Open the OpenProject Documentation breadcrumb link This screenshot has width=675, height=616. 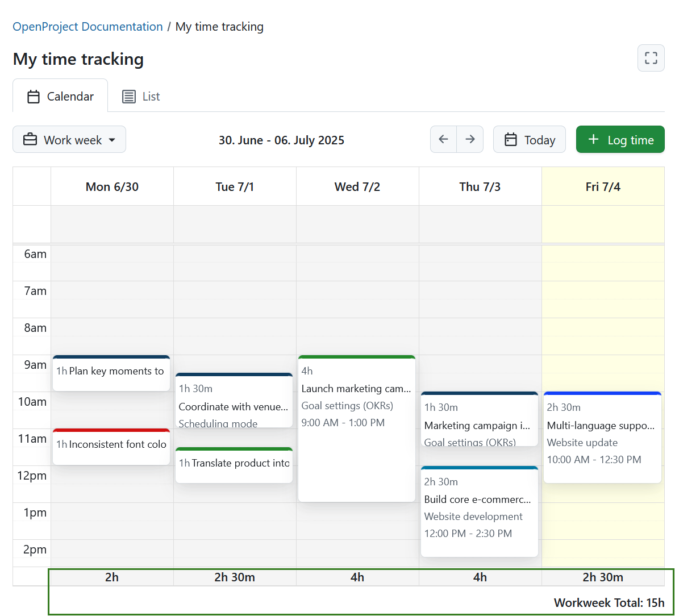point(87,26)
